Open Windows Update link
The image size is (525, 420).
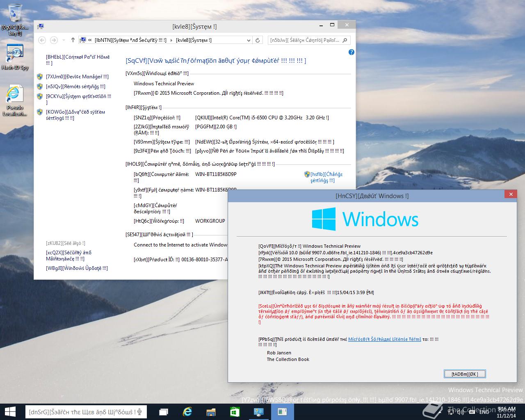(77, 268)
